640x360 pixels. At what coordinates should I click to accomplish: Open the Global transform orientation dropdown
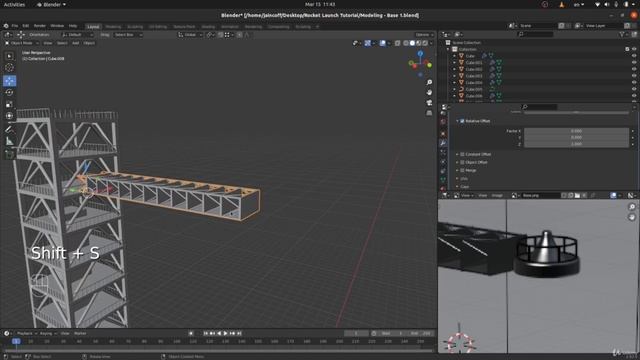190,35
